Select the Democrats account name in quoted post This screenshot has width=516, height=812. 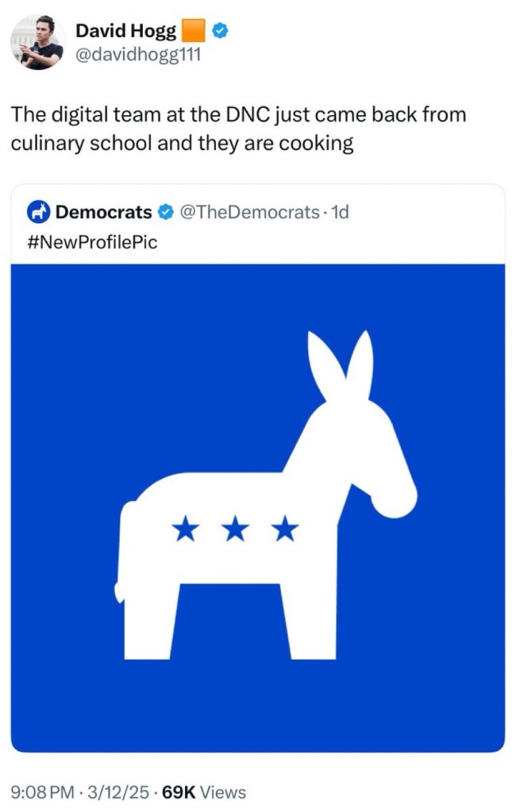pos(103,212)
